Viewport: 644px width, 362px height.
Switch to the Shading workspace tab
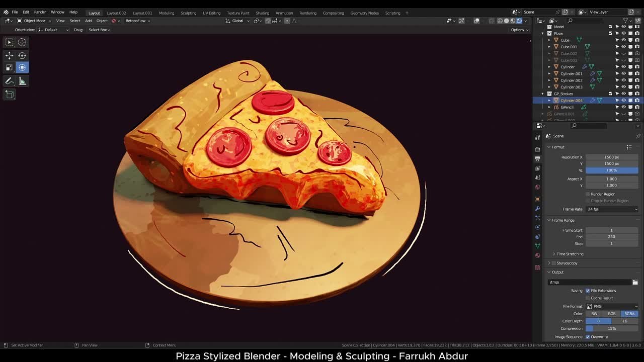pos(262,13)
